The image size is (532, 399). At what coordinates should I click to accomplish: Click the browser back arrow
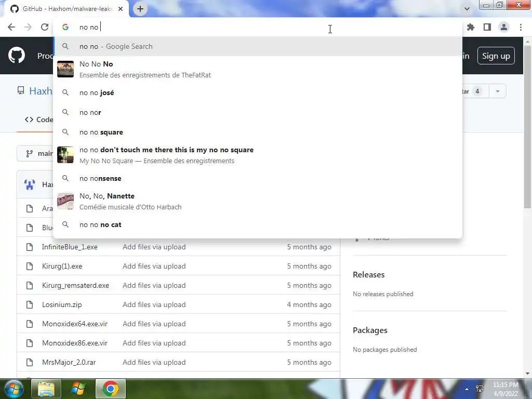[11, 27]
